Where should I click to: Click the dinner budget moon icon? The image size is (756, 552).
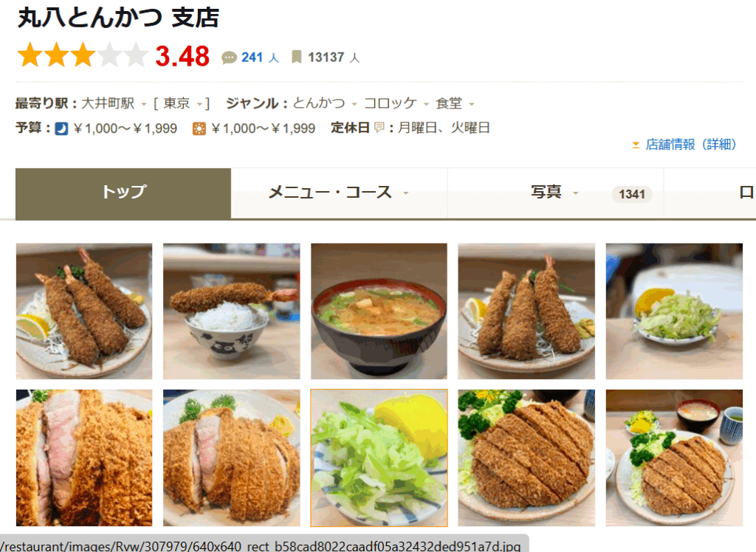pos(61,128)
